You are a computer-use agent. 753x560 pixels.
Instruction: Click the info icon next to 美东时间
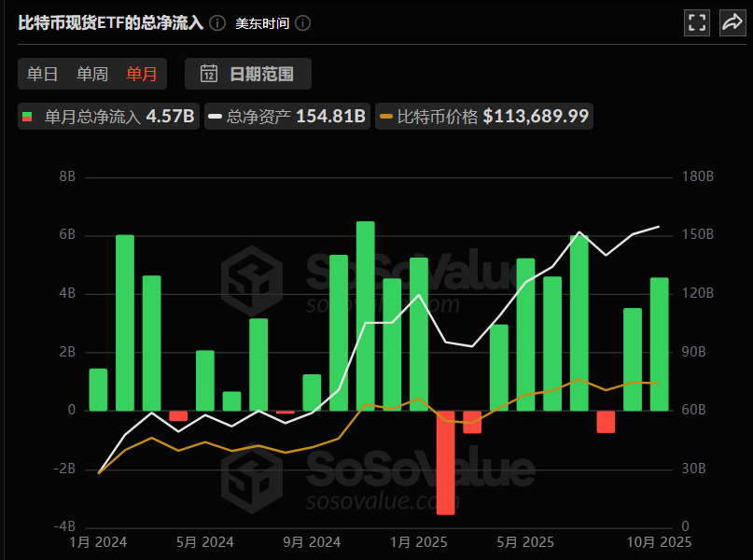point(300,23)
